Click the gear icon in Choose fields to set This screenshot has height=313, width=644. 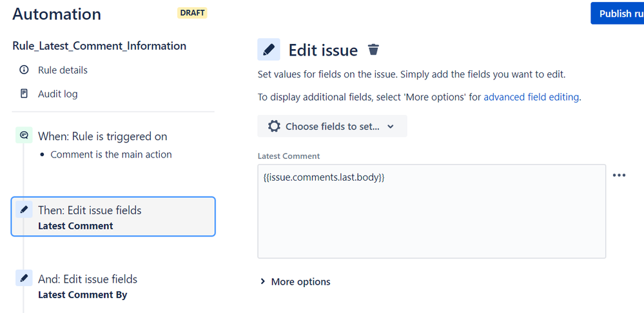(x=274, y=126)
